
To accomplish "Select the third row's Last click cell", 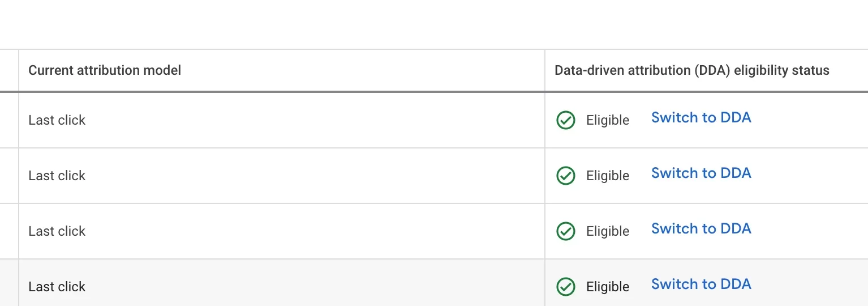I will [x=282, y=231].
